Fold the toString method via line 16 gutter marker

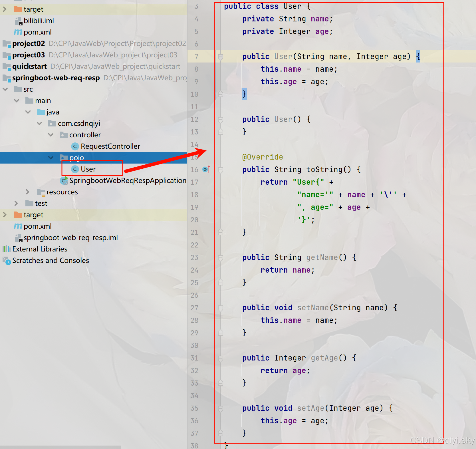[x=220, y=170]
